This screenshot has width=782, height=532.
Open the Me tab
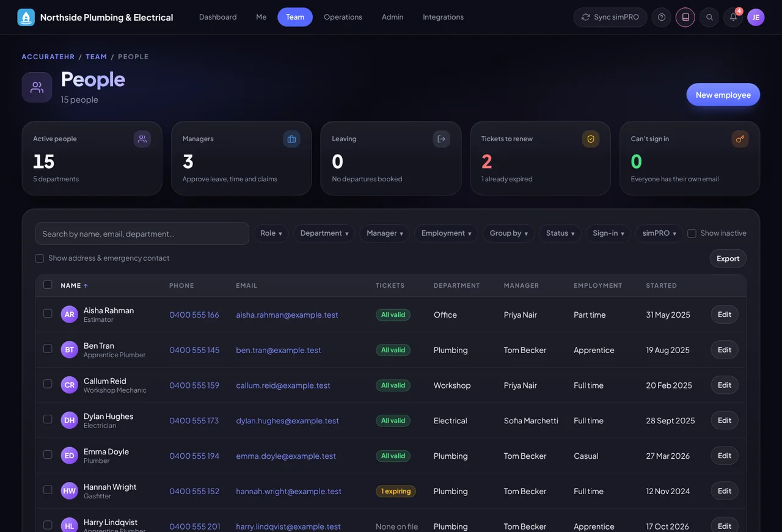pos(261,17)
